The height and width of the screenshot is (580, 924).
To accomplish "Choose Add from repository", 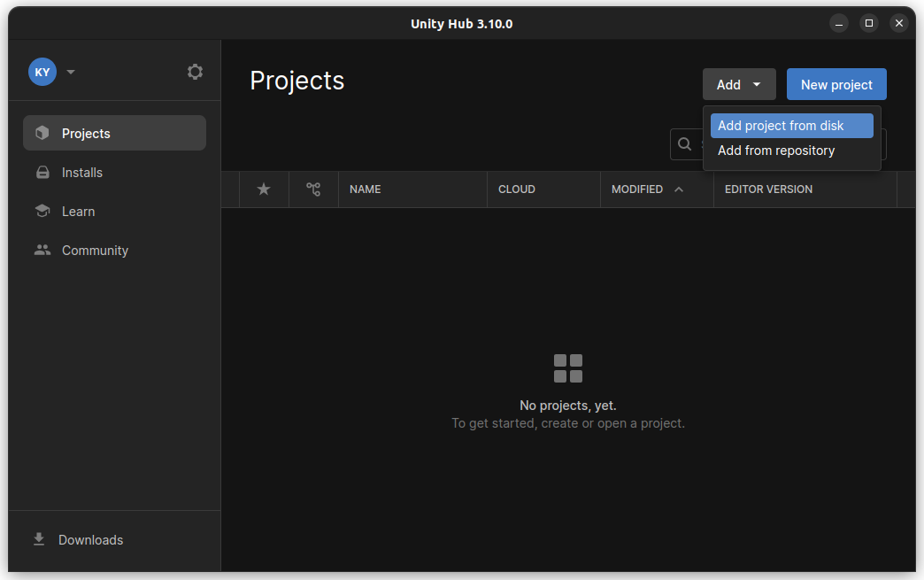I will (791, 151).
